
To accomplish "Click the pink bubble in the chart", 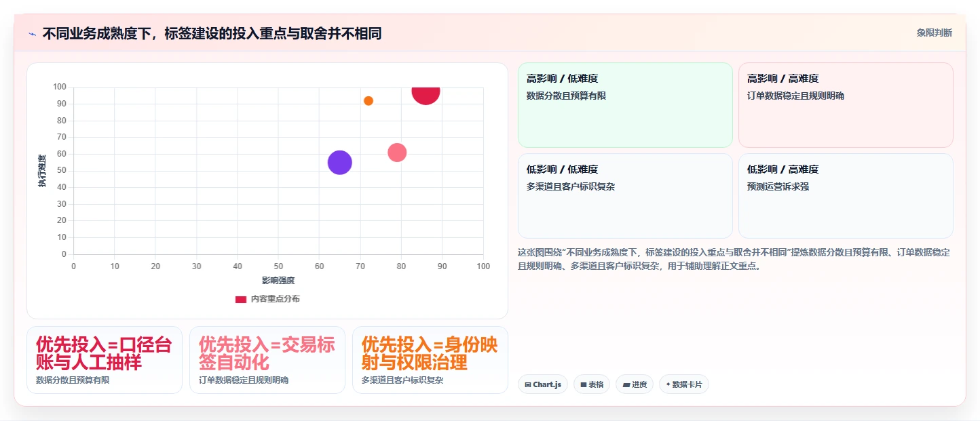I will [397, 153].
